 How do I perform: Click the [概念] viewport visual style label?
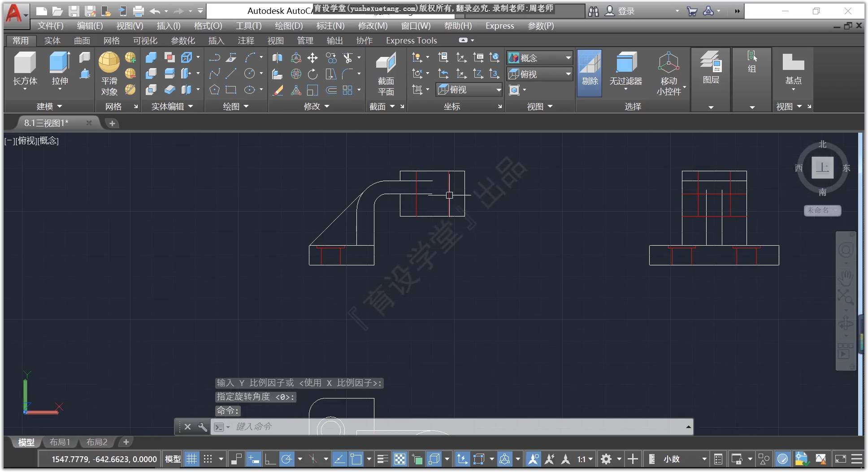point(48,141)
